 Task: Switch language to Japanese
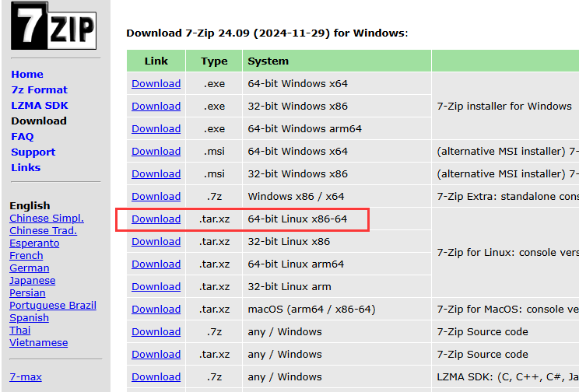pos(33,281)
